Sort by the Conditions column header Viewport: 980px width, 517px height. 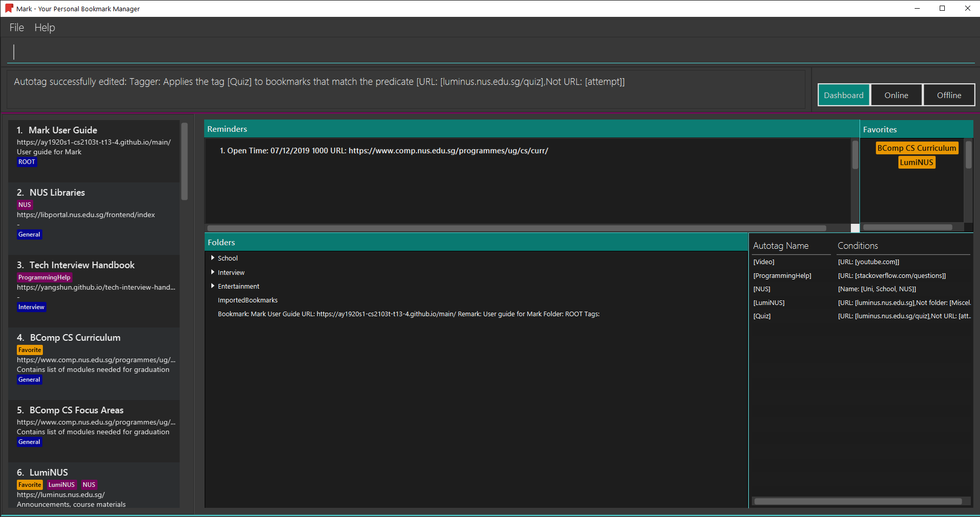[x=903, y=246]
